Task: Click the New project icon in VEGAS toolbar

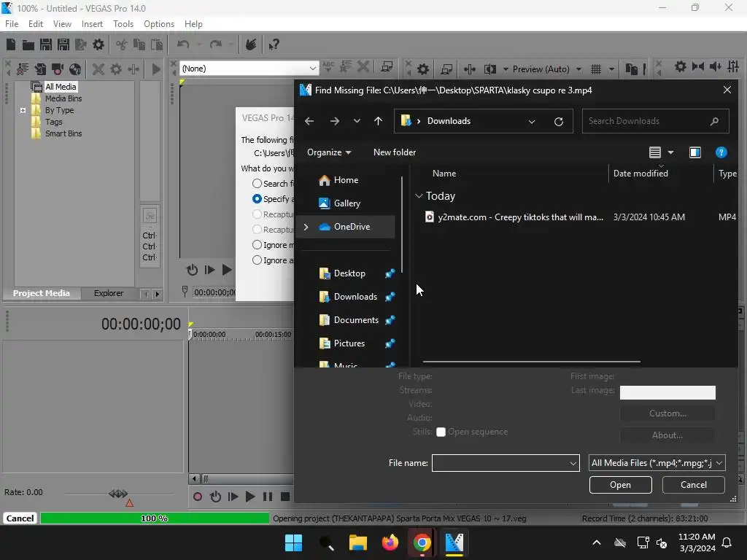Action: (x=11, y=44)
